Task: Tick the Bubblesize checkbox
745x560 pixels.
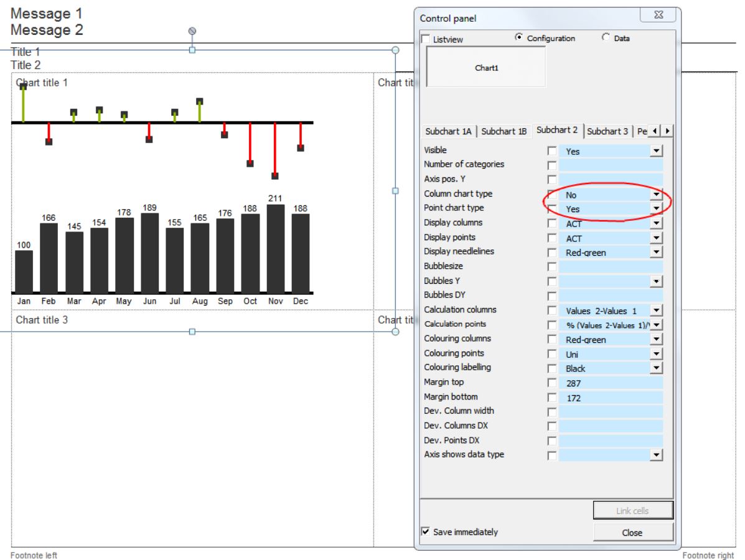Action: (x=551, y=267)
